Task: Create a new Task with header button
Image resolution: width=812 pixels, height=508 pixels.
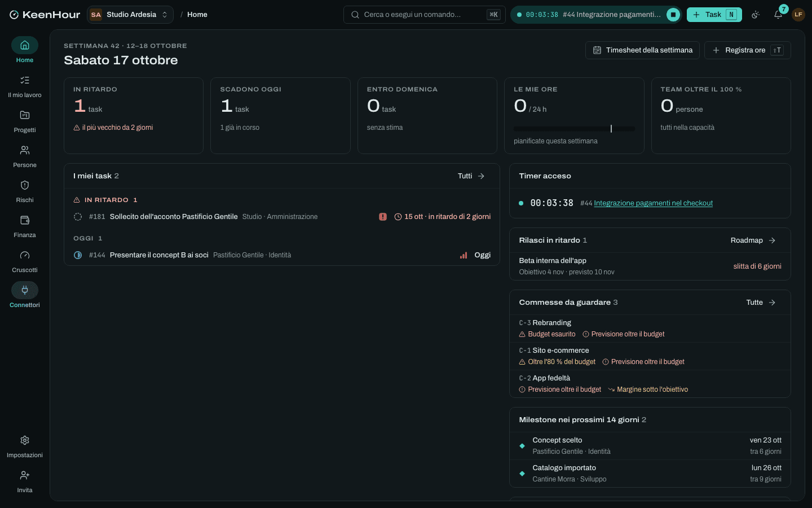Action: [x=714, y=15]
